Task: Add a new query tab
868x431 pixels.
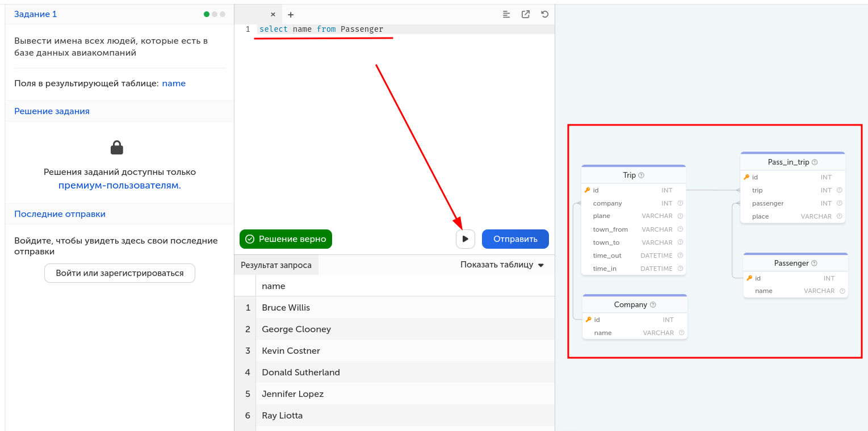Action: click(x=291, y=15)
